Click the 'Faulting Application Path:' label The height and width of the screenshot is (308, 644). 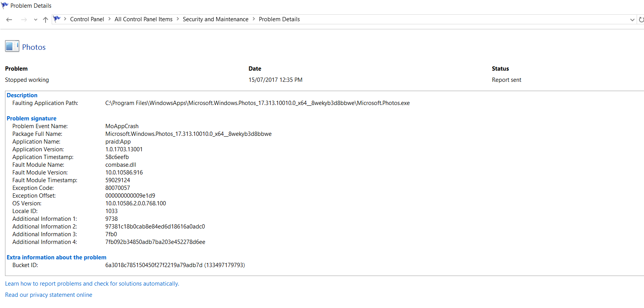tap(45, 103)
